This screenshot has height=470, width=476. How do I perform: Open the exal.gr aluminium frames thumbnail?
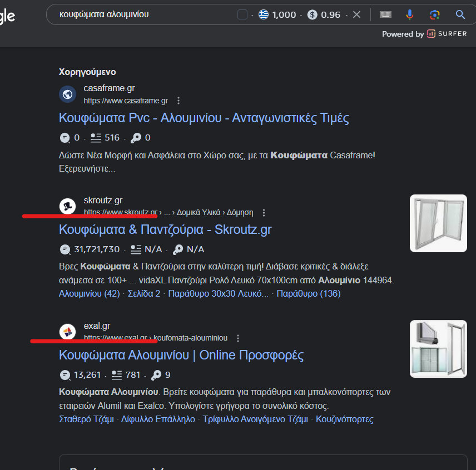click(x=438, y=349)
